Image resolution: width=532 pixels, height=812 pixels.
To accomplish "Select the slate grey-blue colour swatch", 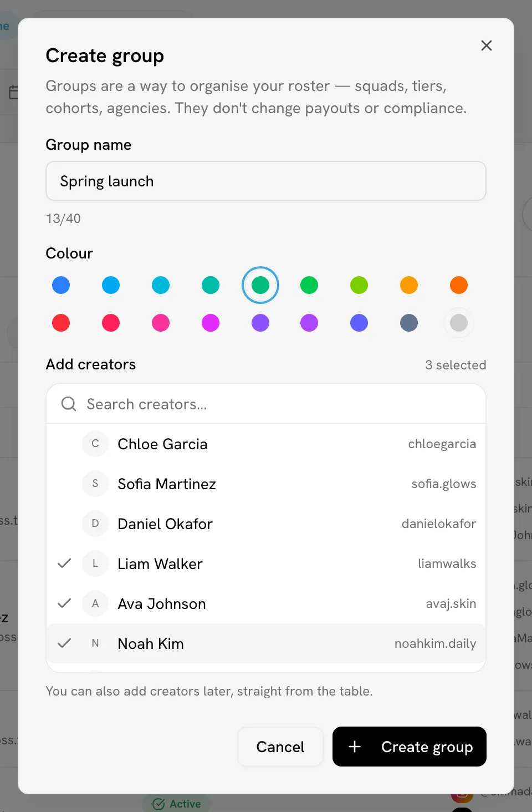I will point(409,323).
